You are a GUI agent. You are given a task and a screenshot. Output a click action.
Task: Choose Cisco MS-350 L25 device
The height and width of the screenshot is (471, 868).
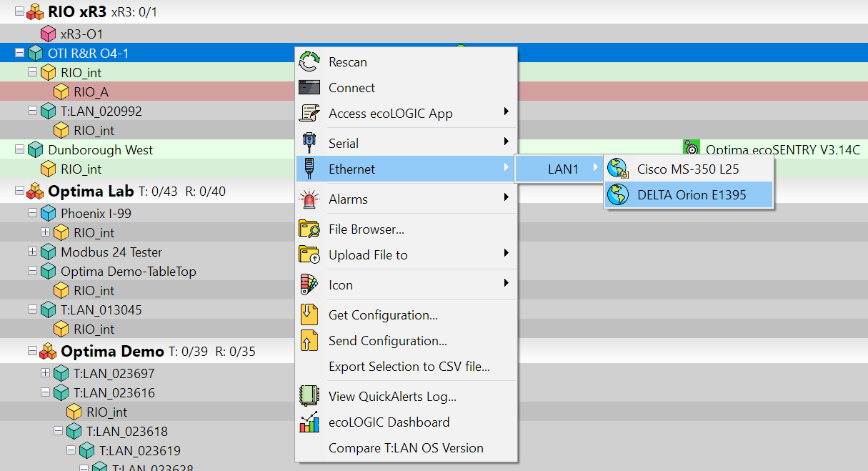pyautogui.click(x=689, y=169)
